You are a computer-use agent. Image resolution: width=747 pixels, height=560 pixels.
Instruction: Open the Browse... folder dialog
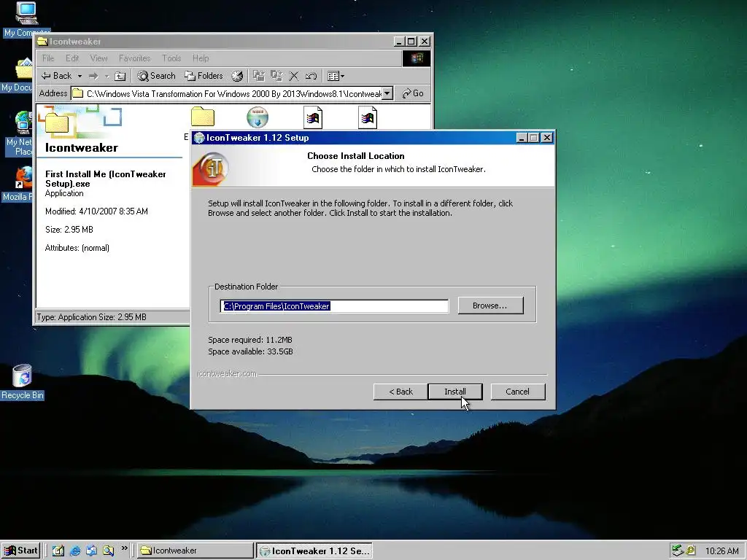pos(490,306)
